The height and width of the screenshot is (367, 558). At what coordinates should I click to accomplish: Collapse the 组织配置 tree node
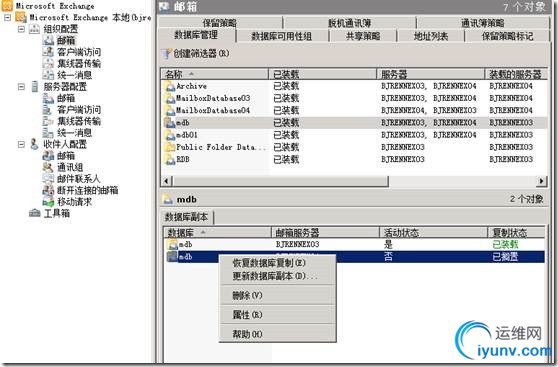coord(22,28)
